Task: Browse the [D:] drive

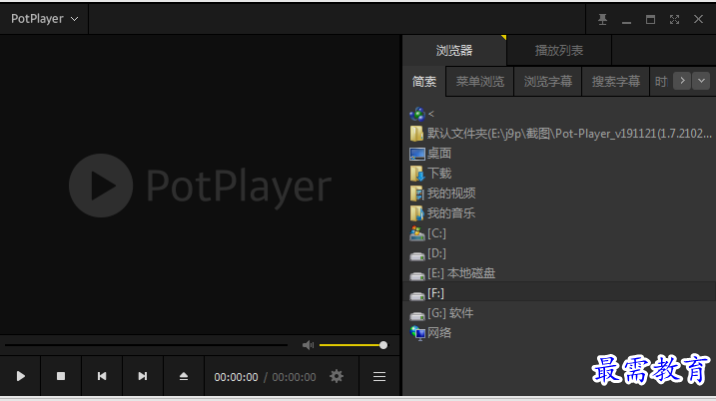Action: pyautogui.click(x=437, y=253)
